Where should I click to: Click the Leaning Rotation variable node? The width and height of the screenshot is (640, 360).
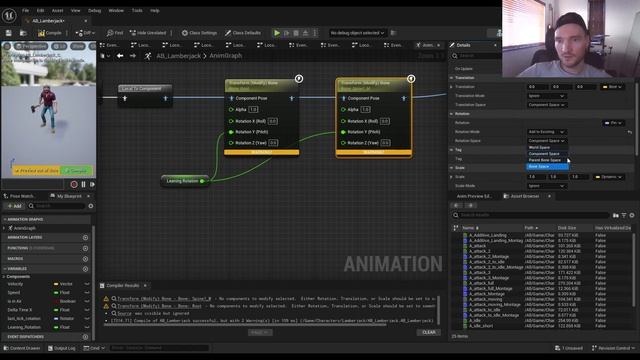click(x=185, y=181)
